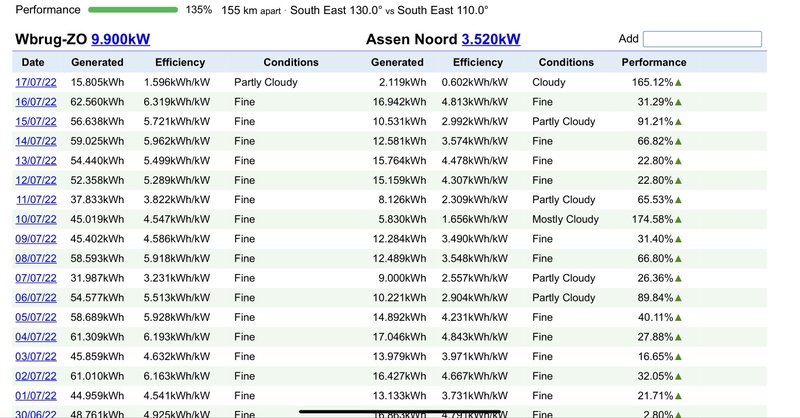Click the Performance column header
The height and width of the screenshot is (418, 800).
(654, 62)
